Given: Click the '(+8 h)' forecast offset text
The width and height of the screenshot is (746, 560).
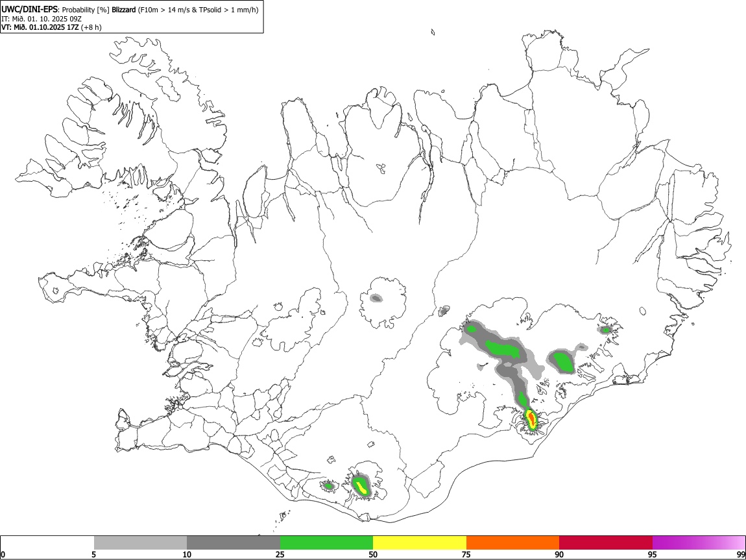Looking at the screenshot, I should tap(91, 27).
